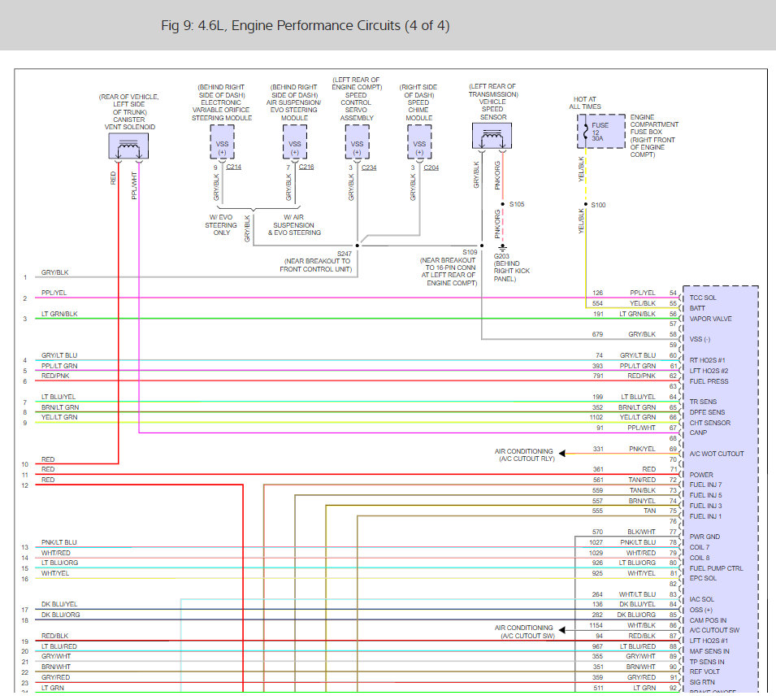This screenshot has width=776, height=700.
Task: Click the A/C CUTOUT RLY arrow
Action: coord(562,453)
